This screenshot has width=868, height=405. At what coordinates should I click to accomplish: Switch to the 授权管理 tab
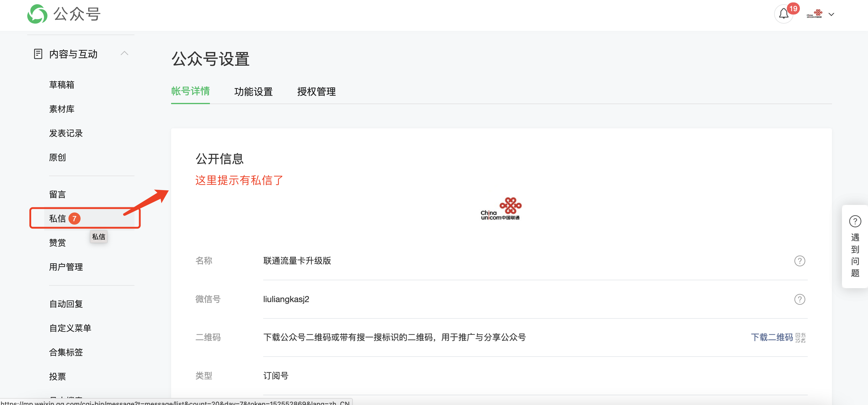[x=316, y=92]
